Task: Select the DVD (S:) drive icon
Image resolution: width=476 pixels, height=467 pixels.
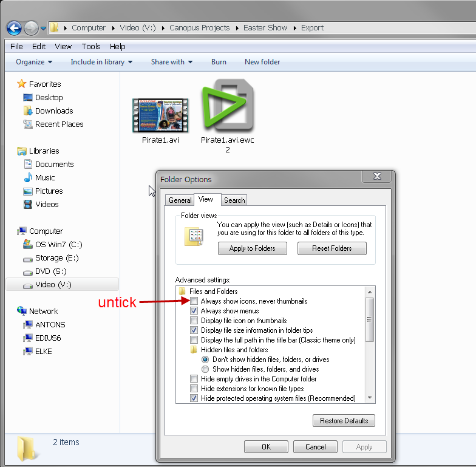Action: [x=28, y=273]
